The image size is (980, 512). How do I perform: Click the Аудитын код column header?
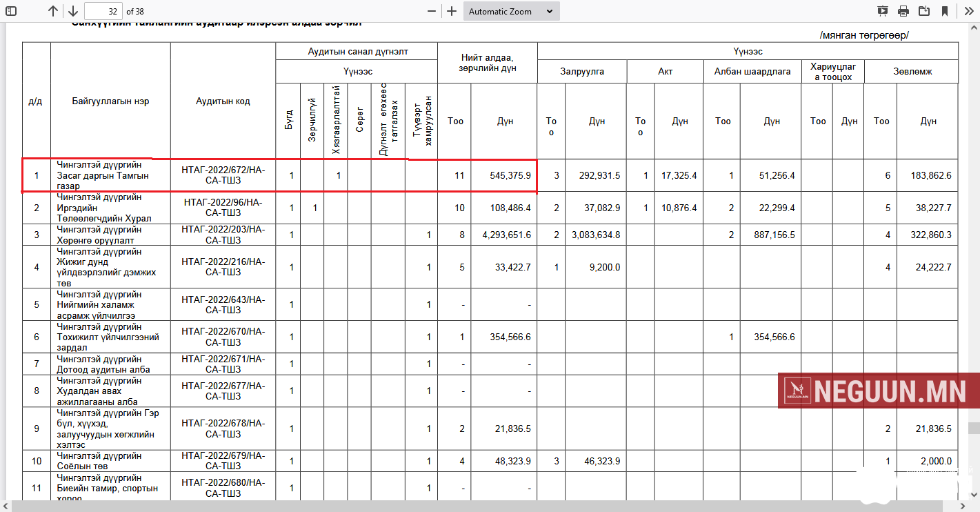[223, 101]
